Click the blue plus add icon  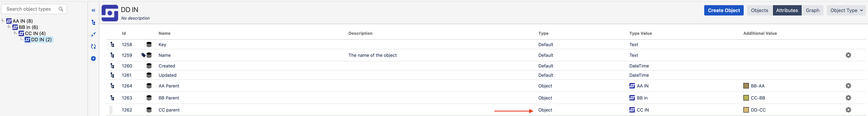[93, 59]
